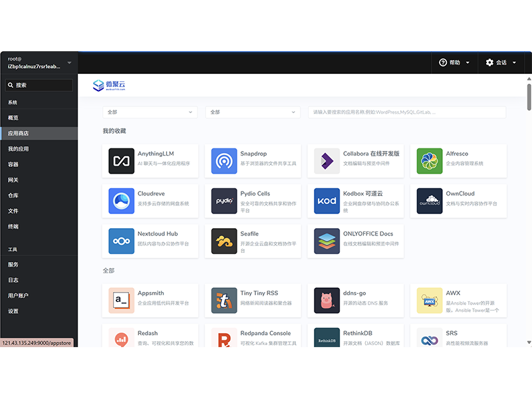This screenshot has width=532, height=399.
Task: Open 容器 containers in sidebar
Action: tap(39, 164)
